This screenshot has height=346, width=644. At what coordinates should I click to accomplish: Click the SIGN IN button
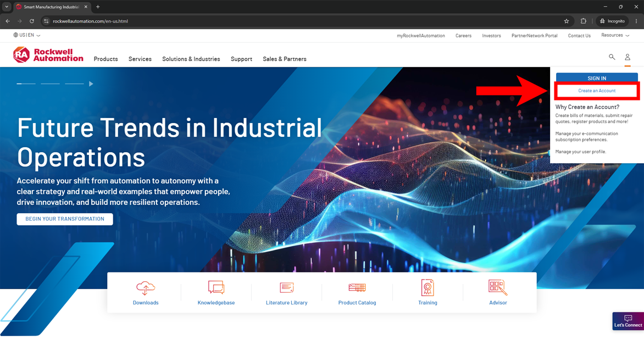pyautogui.click(x=597, y=78)
